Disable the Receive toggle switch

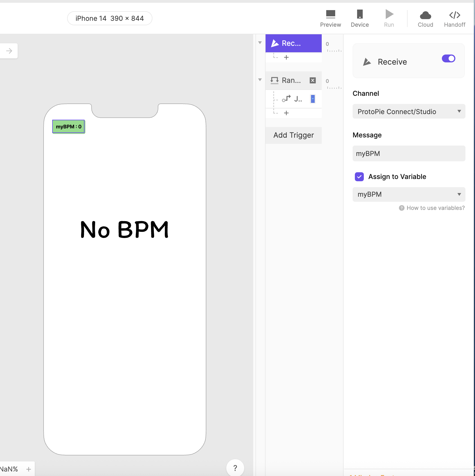(x=448, y=58)
